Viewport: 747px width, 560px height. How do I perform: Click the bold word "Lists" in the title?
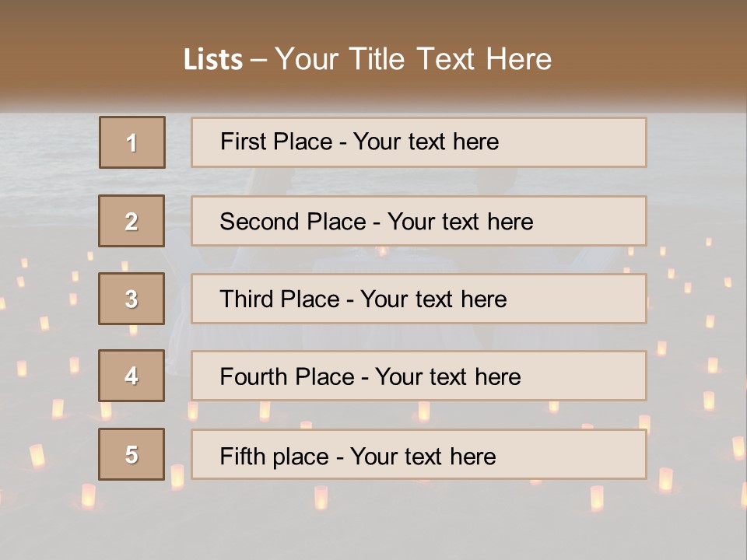click(212, 60)
